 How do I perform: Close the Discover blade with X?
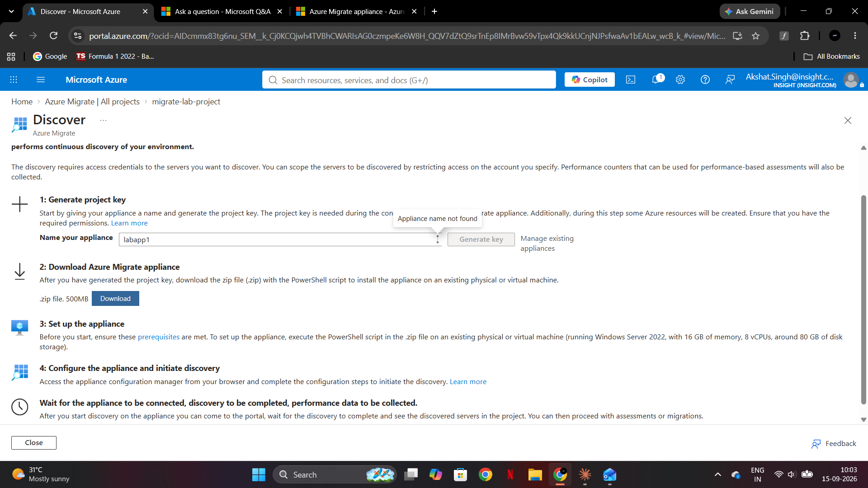(x=848, y=120)
